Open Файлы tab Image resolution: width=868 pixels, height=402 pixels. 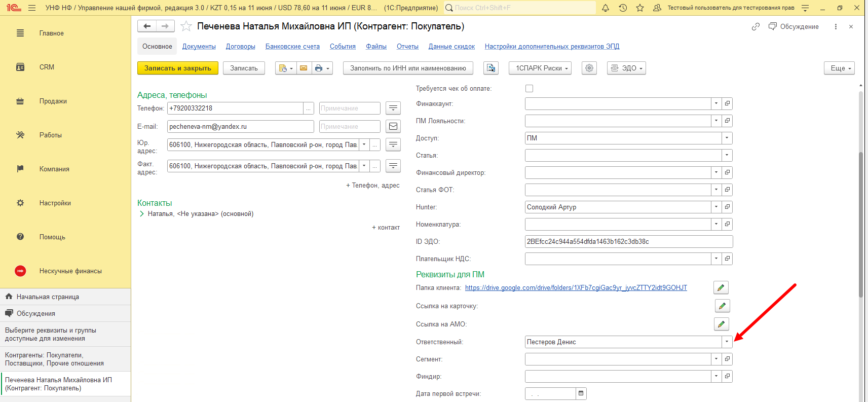coord(376,46)
